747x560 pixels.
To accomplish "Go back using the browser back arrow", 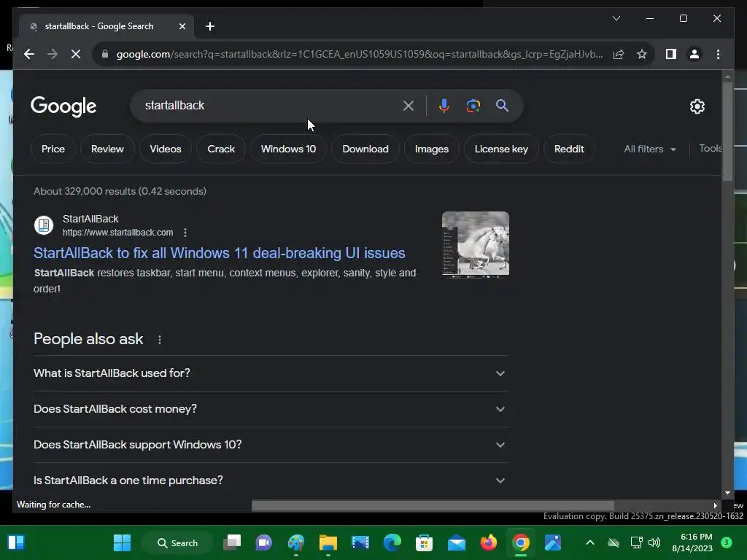I will coord(29,54).
